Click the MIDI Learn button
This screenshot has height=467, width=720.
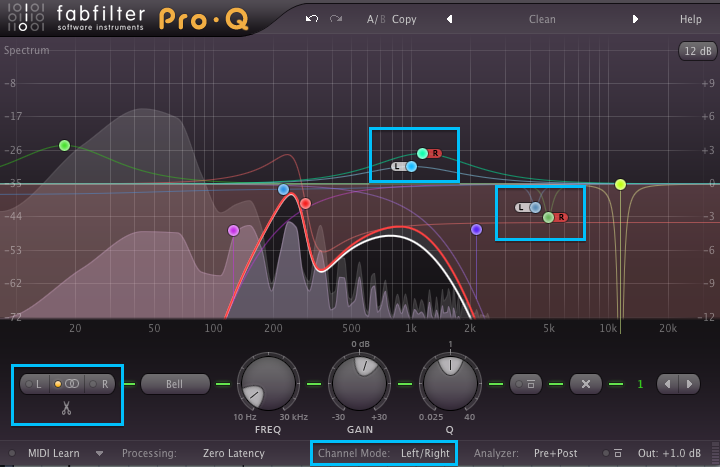(54, 453)
